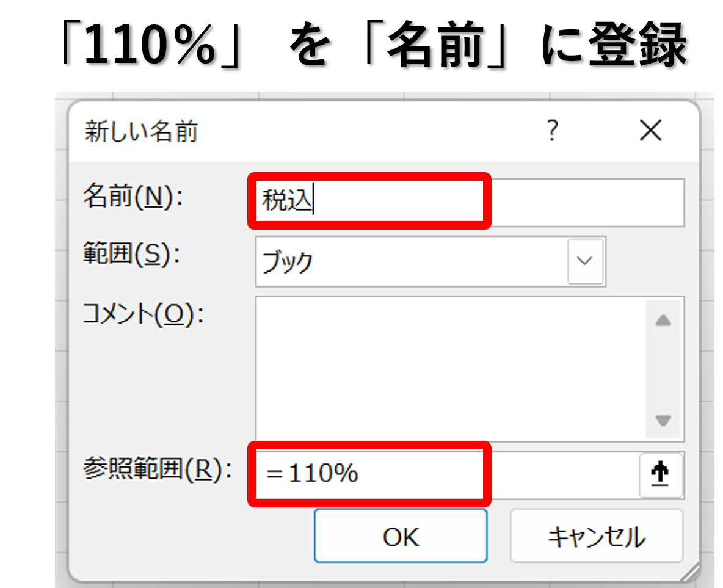This screenshot has height=588, width=723.
Task: Select the 参照範囲(R) label
Action: pyautogui.click(x=158, y=470)
